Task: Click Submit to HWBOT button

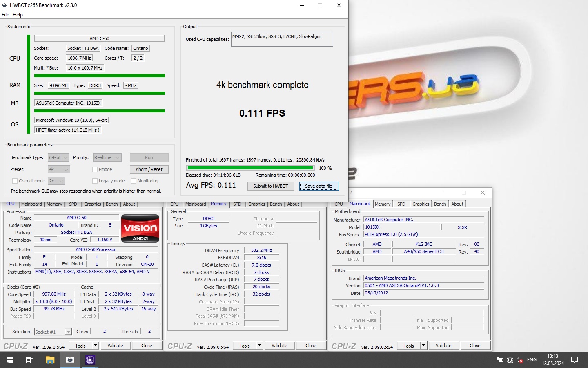Action: click(x=271, y=186)
